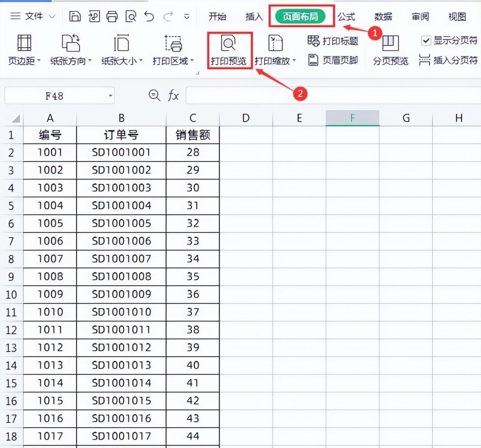
Task: Open the 视图 tab
Action: coord(457,17)
